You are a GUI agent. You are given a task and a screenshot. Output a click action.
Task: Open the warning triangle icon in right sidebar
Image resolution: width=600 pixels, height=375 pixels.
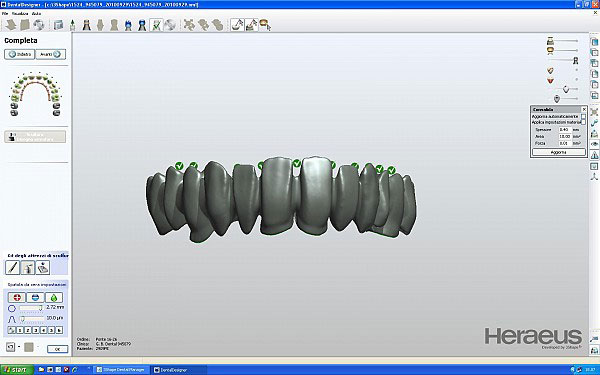594,155
